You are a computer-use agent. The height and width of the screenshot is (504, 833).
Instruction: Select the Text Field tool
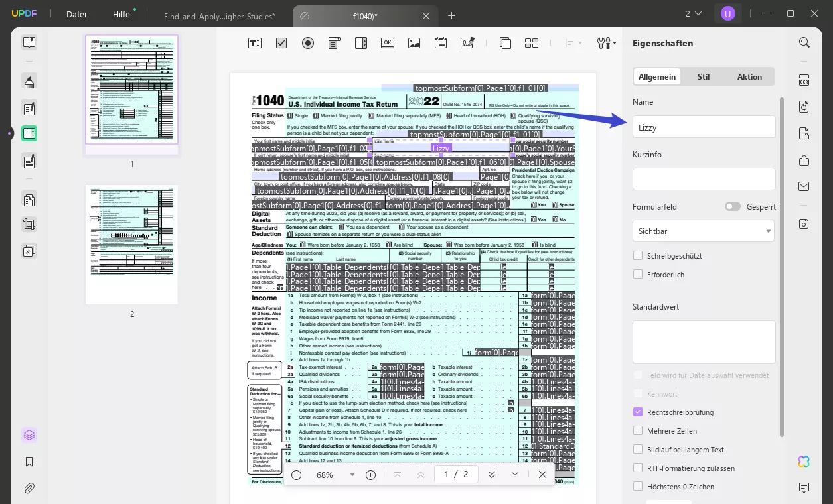[255, 43]
